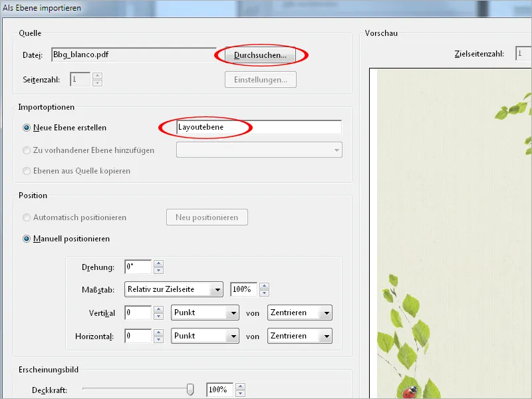Choose Automatisch positionieren radio button
This screenshot has height=399, width=532.
pos(74,217)
